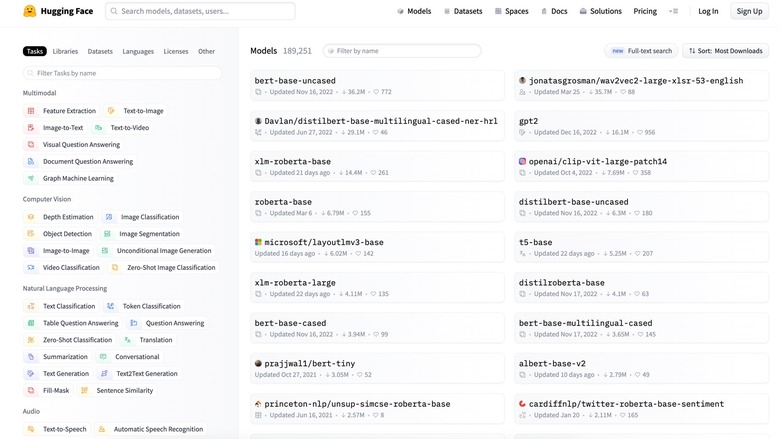Select the Text-to-Image task icon
780x439 pixels.
111,111
